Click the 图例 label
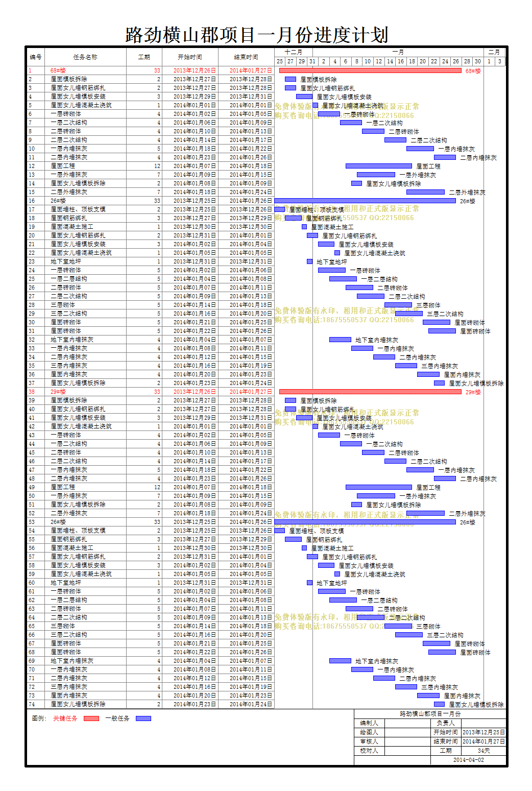The width and height of the screenshot is (532, 791). [x=39, y=718]
